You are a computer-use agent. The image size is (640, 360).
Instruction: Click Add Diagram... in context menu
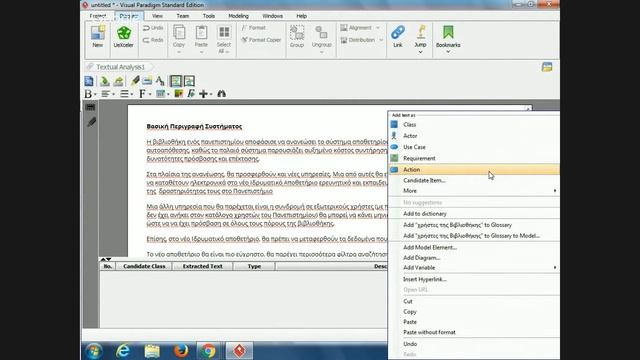[x=474, y=258]
